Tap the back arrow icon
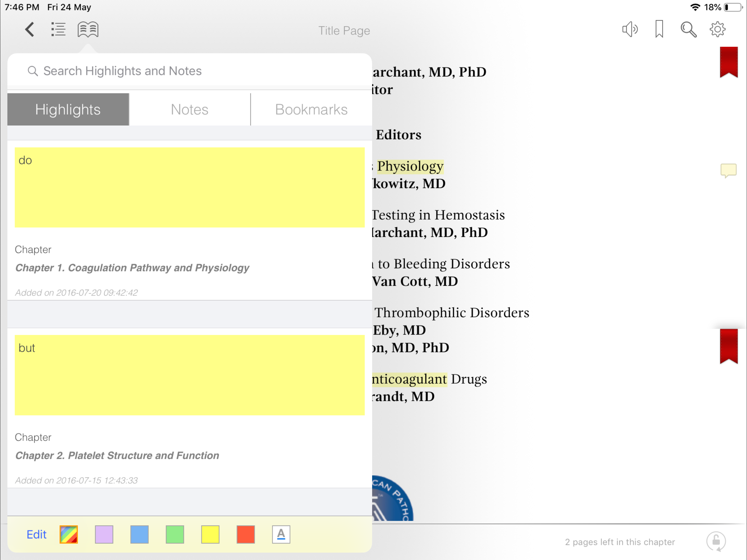The image size is (747, 560). 30,30
